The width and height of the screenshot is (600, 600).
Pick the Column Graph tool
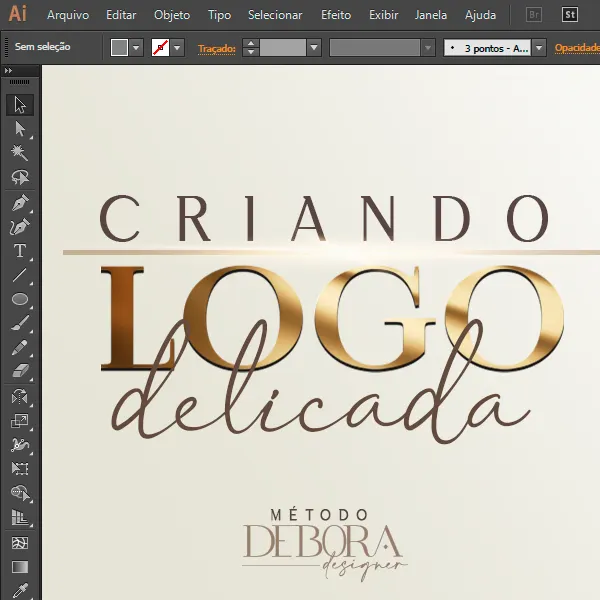(x=20, y=517)
